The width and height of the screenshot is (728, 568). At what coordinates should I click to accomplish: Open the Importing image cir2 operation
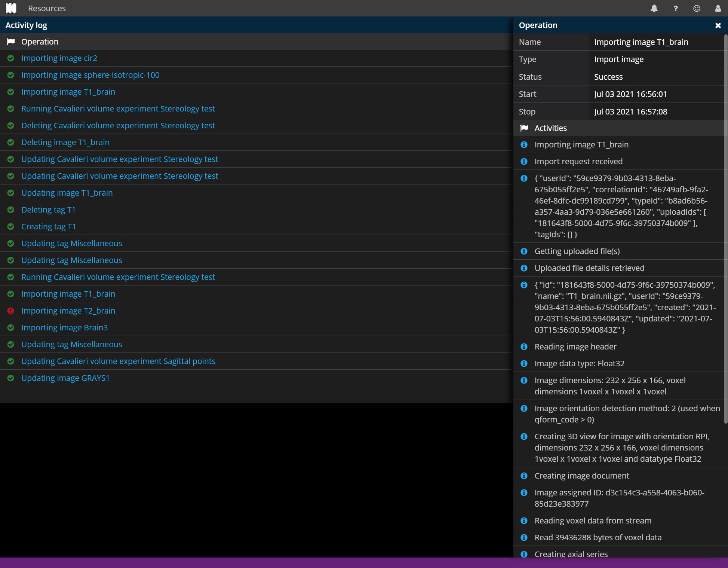pyautogui.click(x=59, y=58)
